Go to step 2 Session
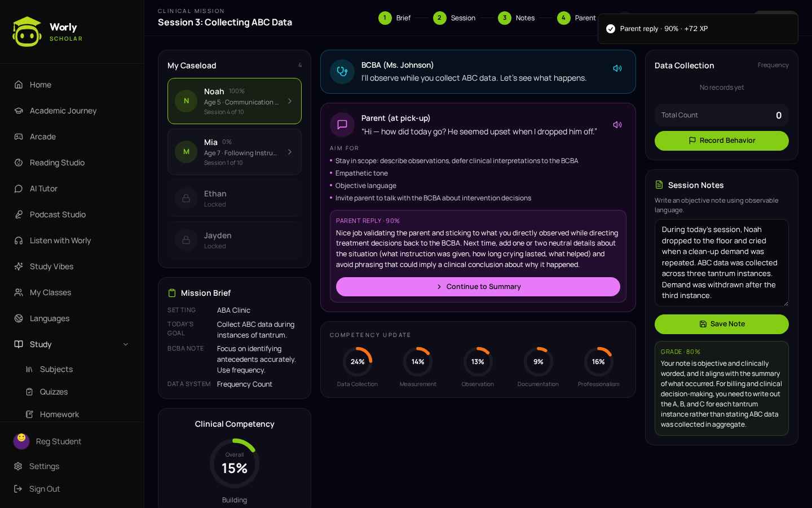 [454, 18]
